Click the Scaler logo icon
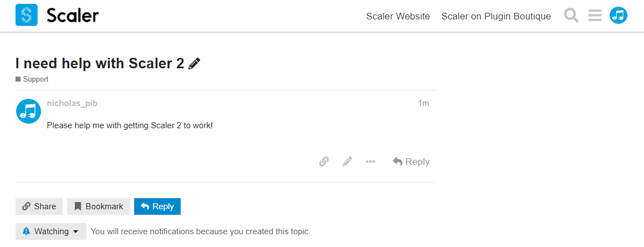This screenshot has height=247, width=644. (26, 15)
